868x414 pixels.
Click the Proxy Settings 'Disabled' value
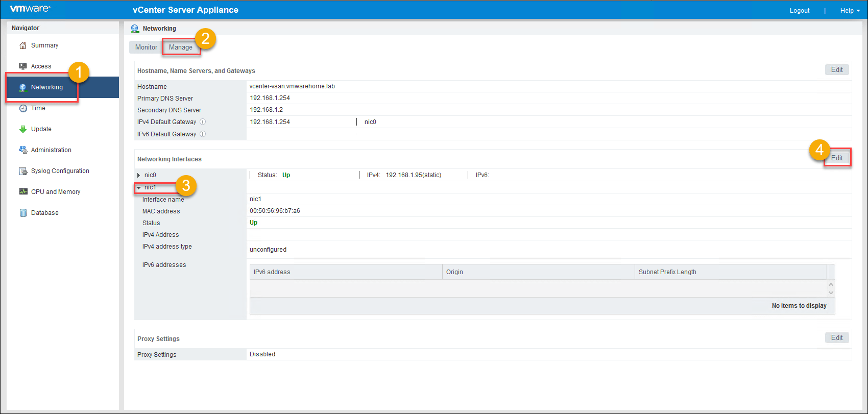click(x=262, y=354)
